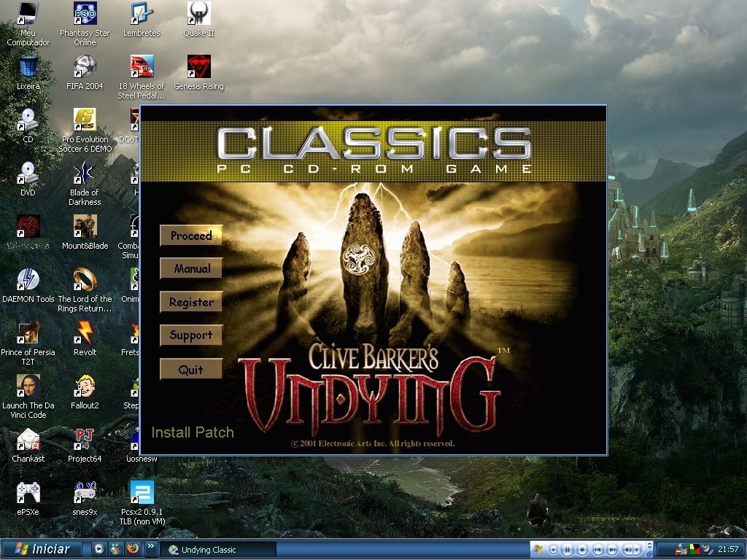Click the middle quick launch icon
This screenshot has height=560, width=747.
click(115, 549)
